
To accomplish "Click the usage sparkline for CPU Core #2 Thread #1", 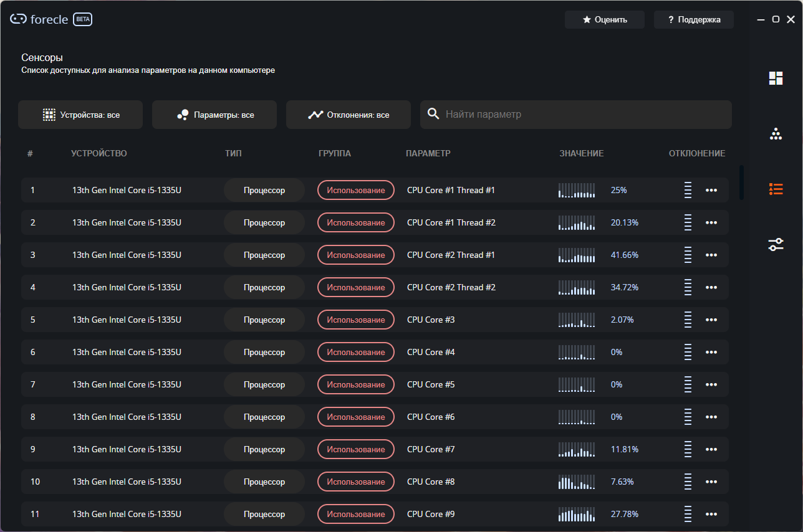I will click(577, 255).
